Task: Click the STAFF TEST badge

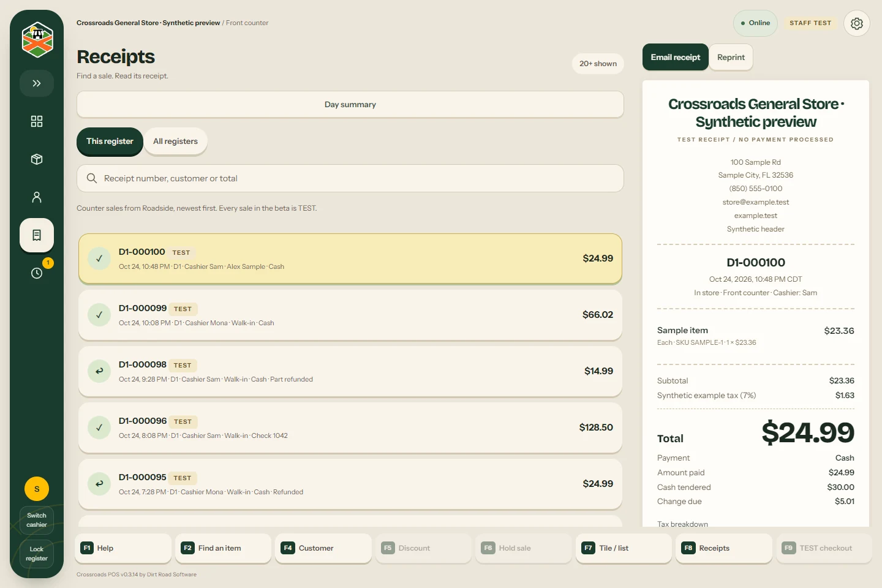Action: [x=810, y=23]
